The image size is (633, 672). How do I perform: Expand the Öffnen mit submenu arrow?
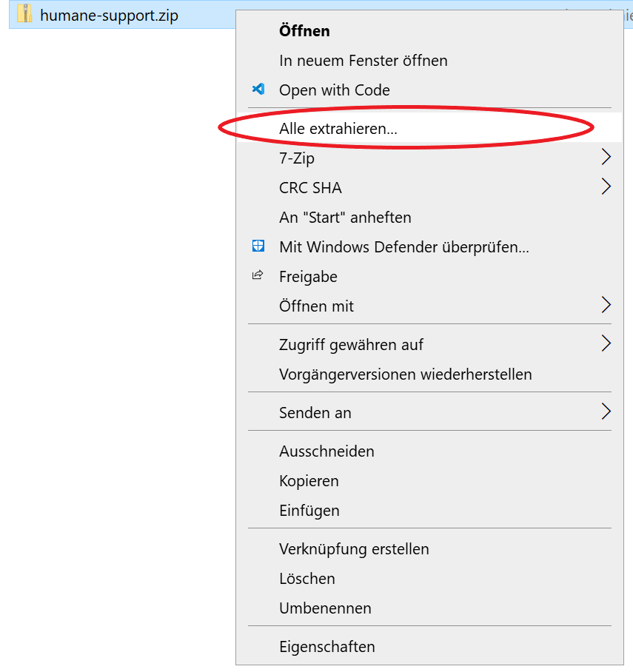pyautogui.click(x=606, y=306)
